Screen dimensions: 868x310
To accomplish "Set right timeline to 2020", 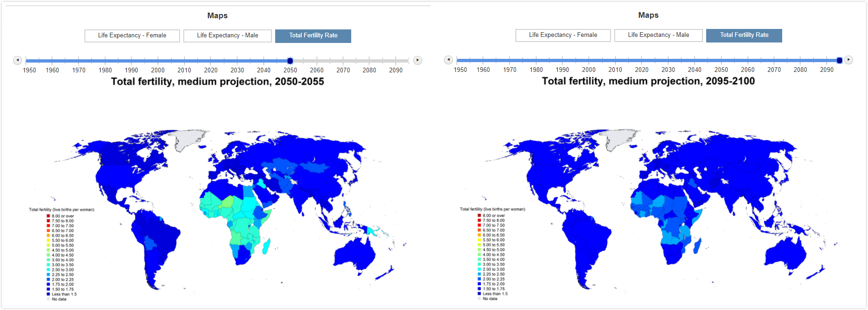I will [642, 60].
